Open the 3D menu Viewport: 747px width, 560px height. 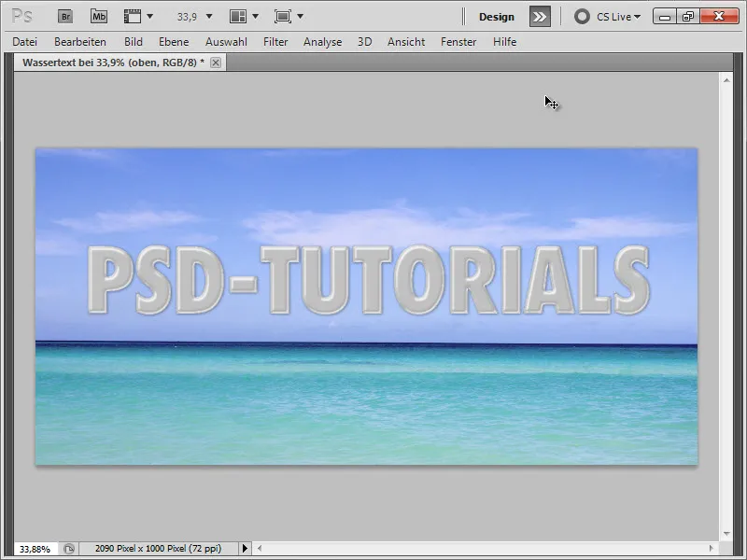coord(364,42)
